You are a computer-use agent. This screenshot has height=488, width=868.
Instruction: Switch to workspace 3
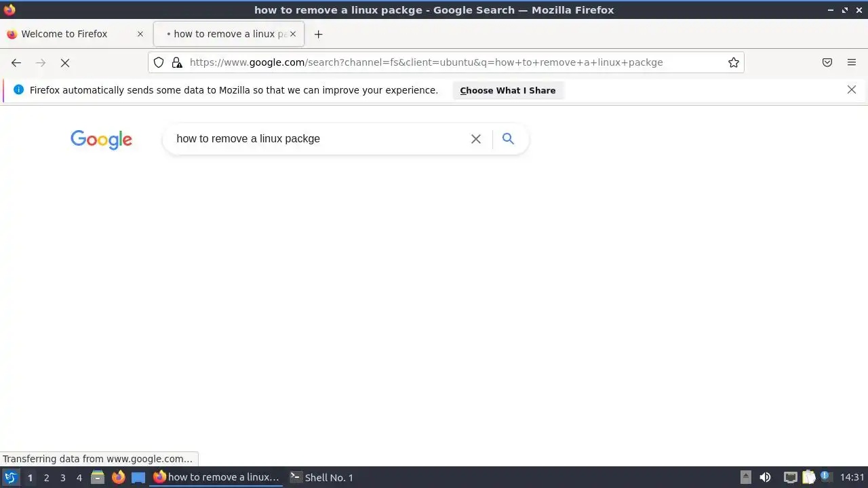(62, 477)
